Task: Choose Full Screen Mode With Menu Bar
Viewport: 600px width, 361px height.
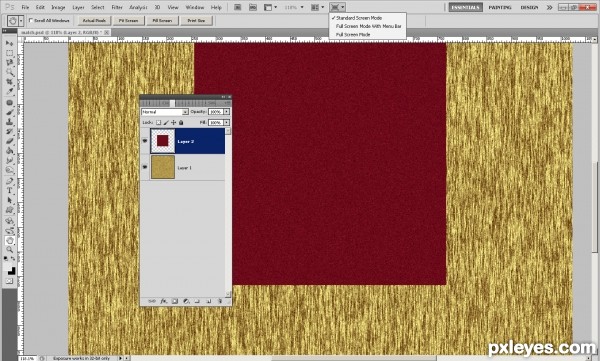Action: pos(368,26)
